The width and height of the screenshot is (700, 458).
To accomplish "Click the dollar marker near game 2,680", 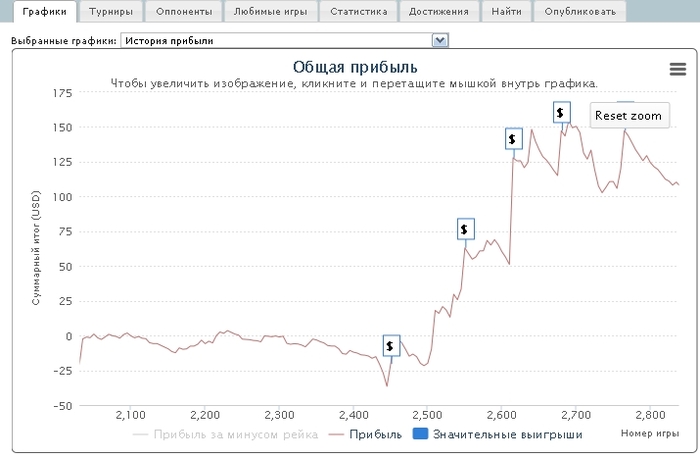I will pyautogui.click(x=562, y=112).
